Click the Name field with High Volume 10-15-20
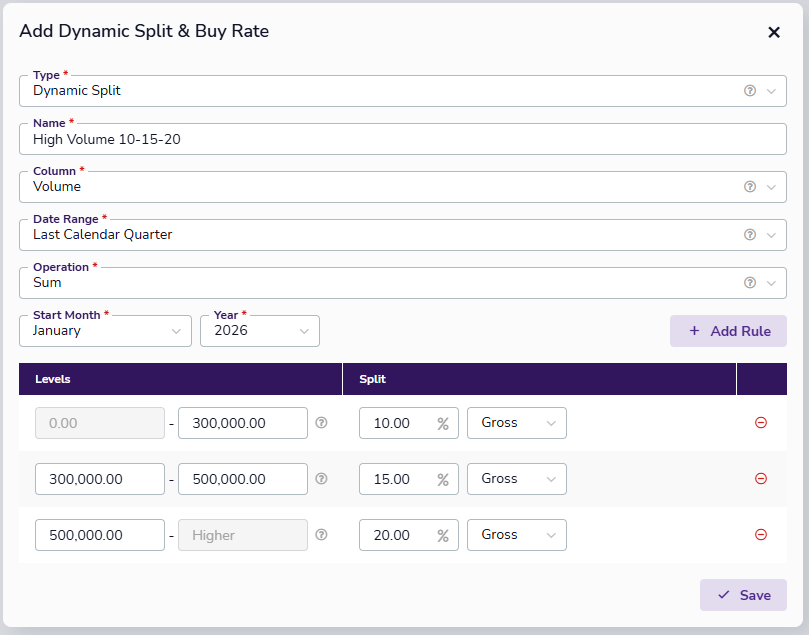Image resolution: width=809 pixels, height=635 pixels. pyautogui.click(x=402, y=140)
